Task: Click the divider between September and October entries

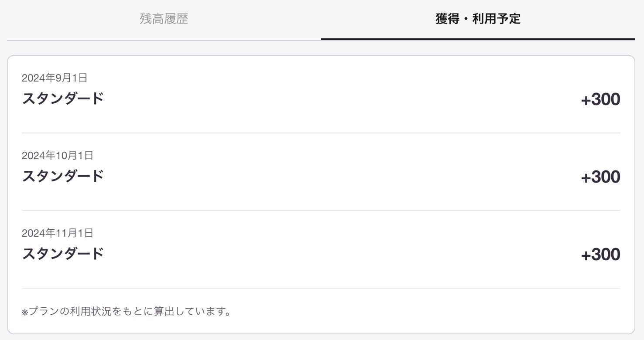Action: coord(321,133)
